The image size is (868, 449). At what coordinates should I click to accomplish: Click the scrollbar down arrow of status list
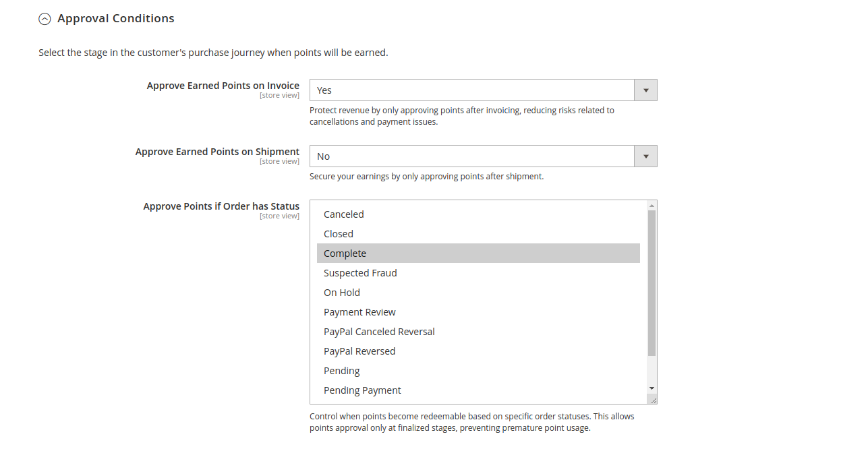[651, 387]
